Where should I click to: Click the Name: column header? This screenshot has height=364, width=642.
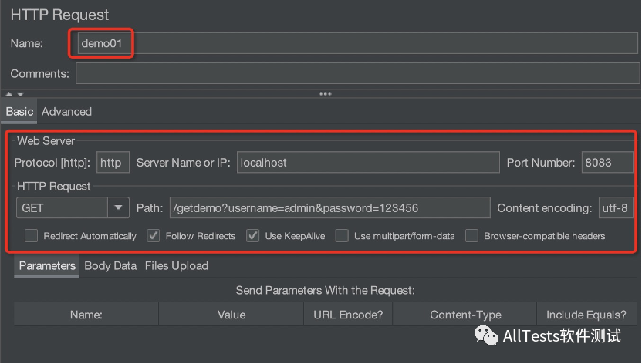tap(86, 314)
